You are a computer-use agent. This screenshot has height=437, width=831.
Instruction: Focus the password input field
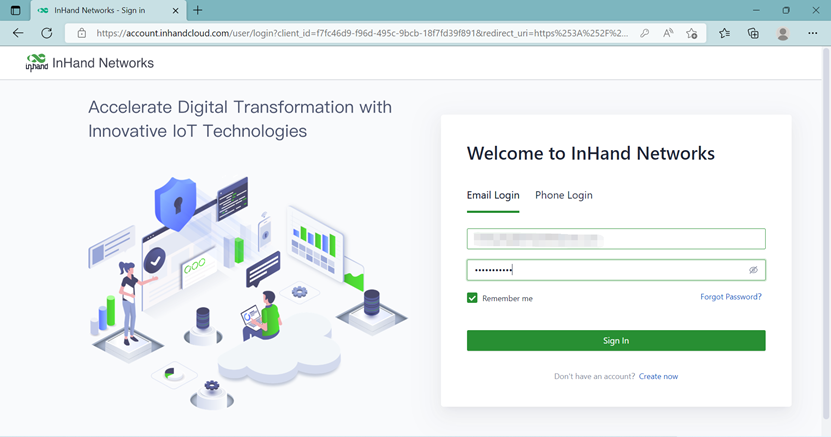616,270
